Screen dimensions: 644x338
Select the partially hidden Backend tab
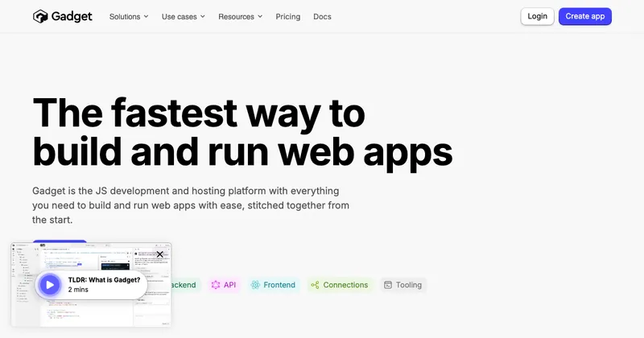coord(186,285)
